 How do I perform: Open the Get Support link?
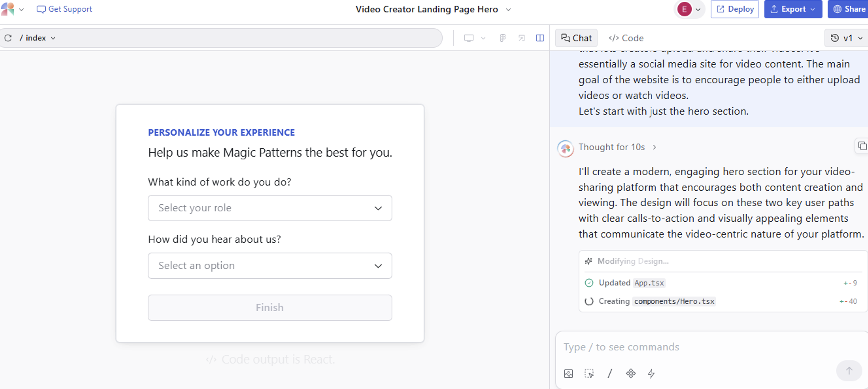point(64,9)
